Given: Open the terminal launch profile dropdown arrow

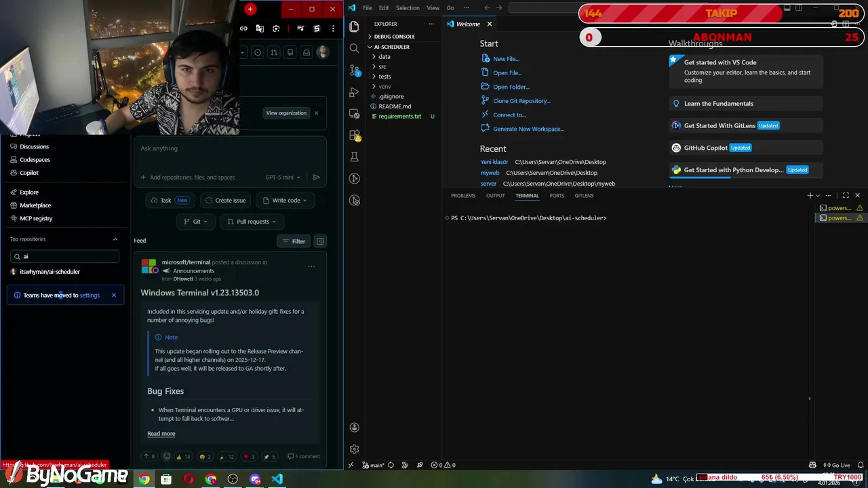Looking at the screenshot, I should 818,195.
